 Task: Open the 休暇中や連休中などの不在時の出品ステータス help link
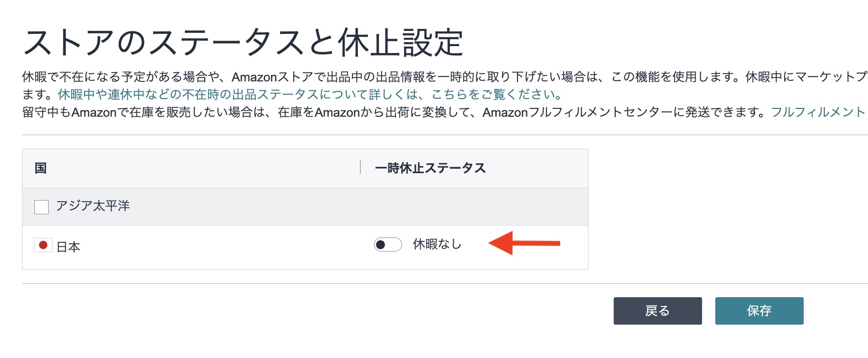(310, 94)
